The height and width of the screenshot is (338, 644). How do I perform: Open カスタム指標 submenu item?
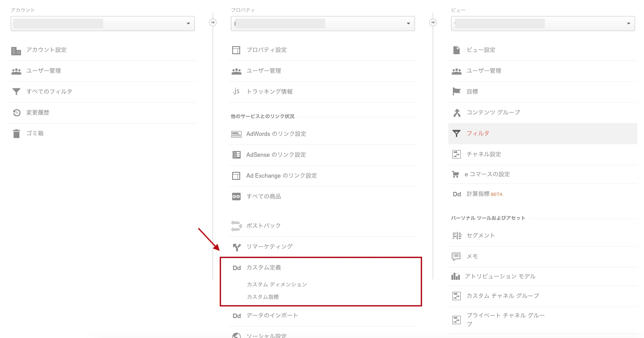(x=263, y=297)
